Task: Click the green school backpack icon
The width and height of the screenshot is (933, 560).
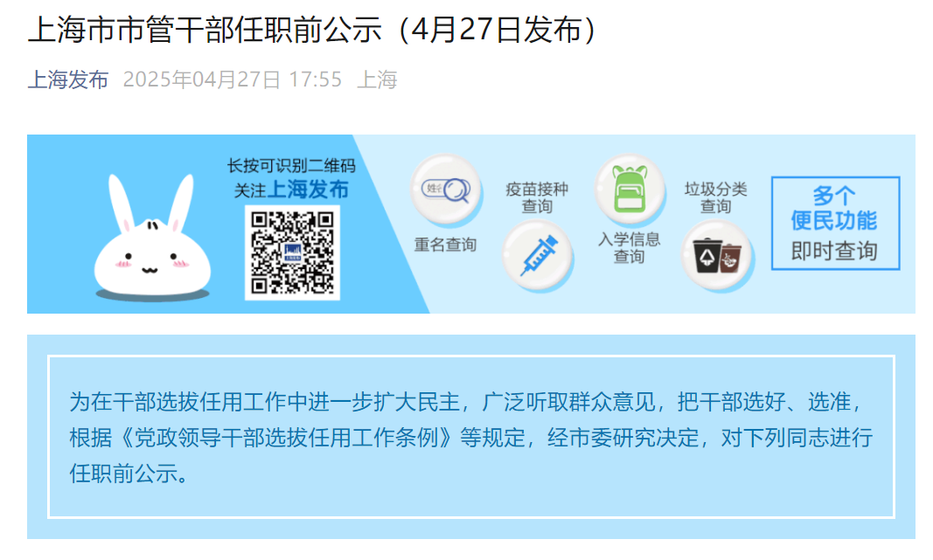Action: (630, 190)
